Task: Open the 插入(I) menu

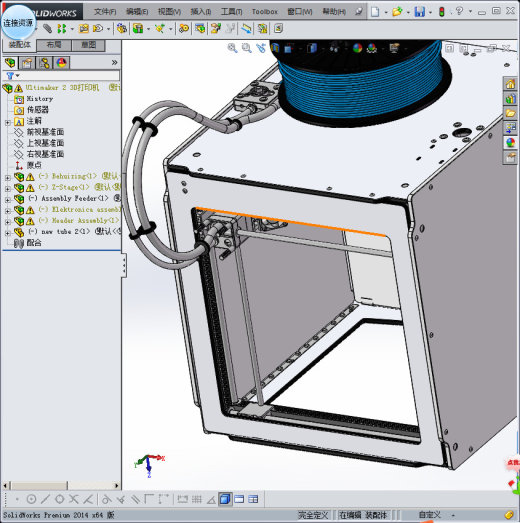Action: [x=200, y=12]
